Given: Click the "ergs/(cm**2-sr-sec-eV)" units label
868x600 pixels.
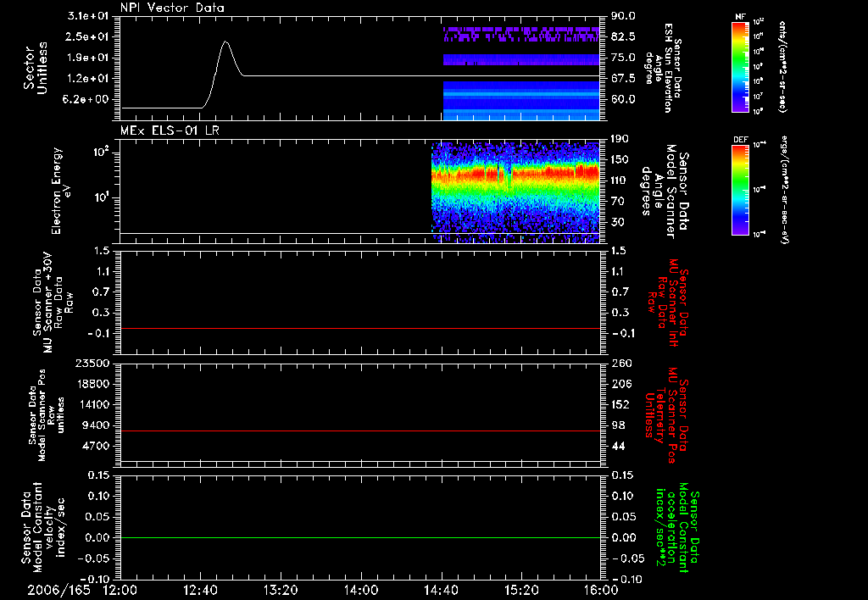Looking at the screenshot, I should 783,189.
